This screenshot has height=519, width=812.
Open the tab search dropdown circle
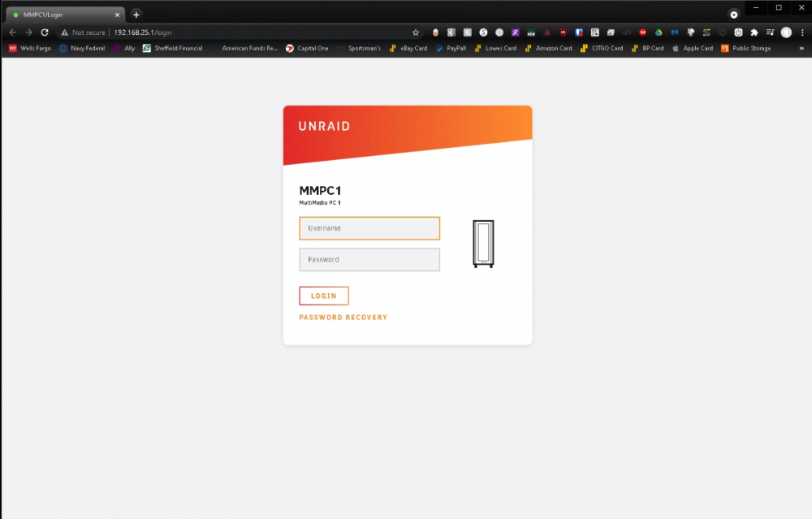pos(734,15)
